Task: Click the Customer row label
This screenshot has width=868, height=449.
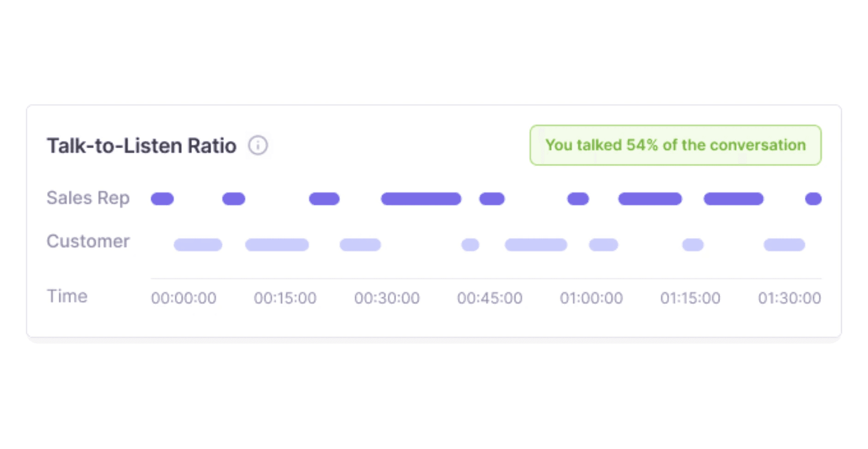Action: (x=88, y=242)
